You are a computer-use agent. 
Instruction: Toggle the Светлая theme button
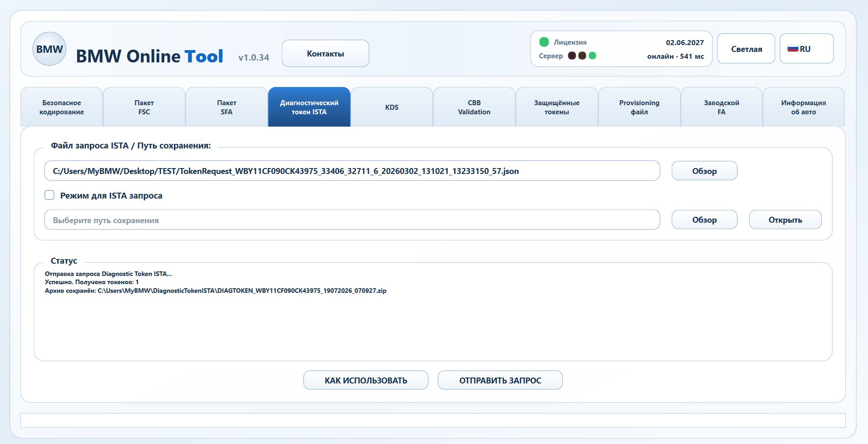746,49
